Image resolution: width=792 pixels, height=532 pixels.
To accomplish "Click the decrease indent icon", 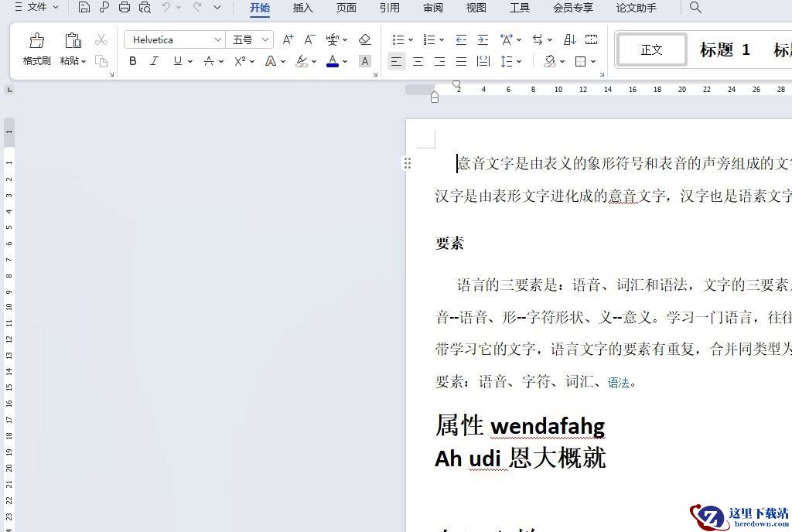I will 461,39.
